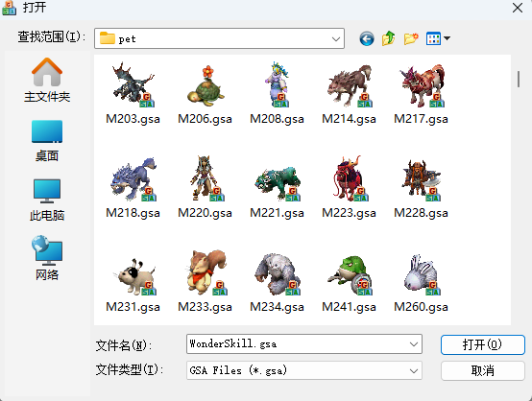This screenshot has height=401, width=532.
Task: Click the M231.gsa file name
Action: coord(133,307)
